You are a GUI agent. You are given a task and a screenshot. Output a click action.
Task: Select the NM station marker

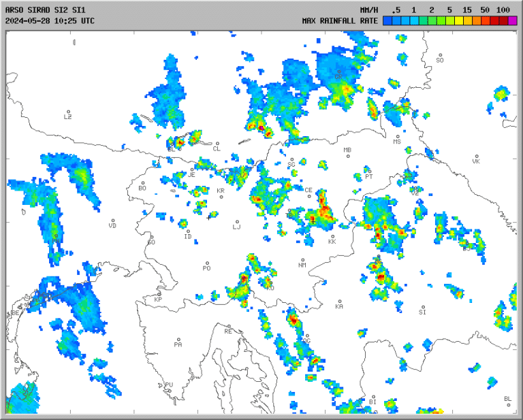302,259
